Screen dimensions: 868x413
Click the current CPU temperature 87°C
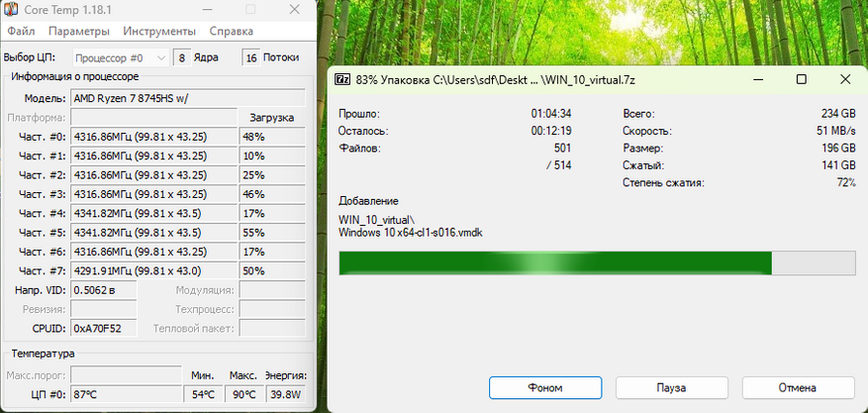(127, 395)
